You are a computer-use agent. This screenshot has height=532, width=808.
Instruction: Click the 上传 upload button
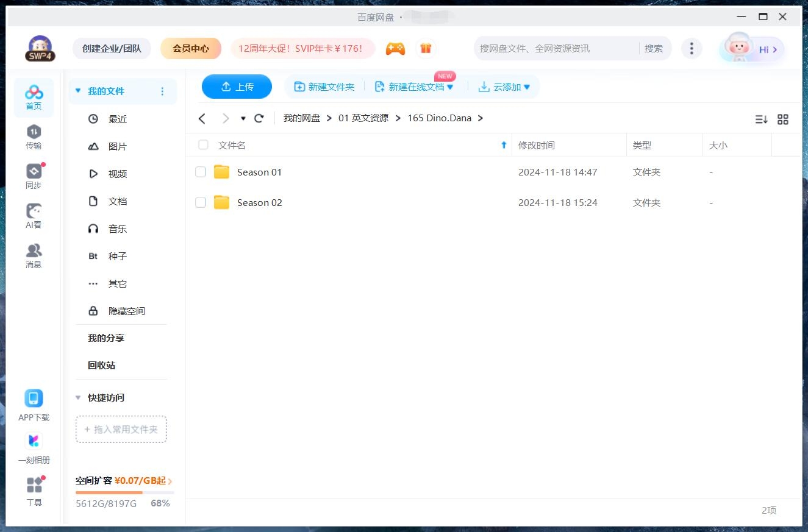pyautogui.click(x=237, y=87)
